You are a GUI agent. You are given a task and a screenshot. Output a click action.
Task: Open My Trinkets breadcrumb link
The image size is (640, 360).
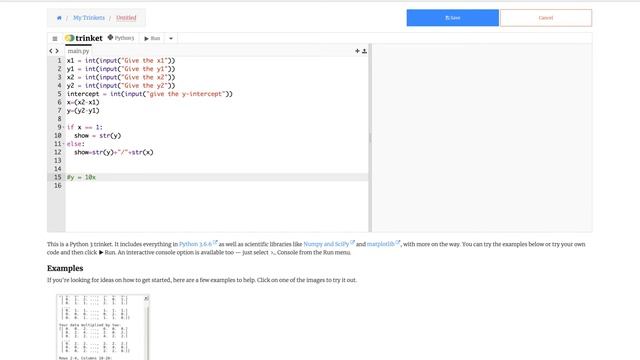(89, 18)
